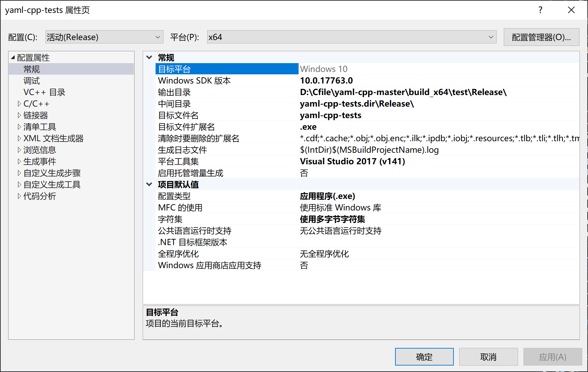Click the 输出目录 value field

click(401, 92)
